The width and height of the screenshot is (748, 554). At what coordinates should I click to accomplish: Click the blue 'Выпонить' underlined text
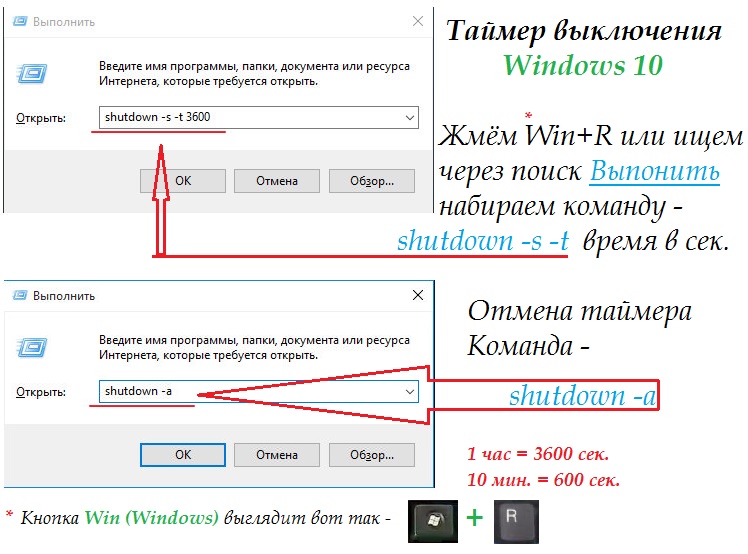(x=654, y=171)
